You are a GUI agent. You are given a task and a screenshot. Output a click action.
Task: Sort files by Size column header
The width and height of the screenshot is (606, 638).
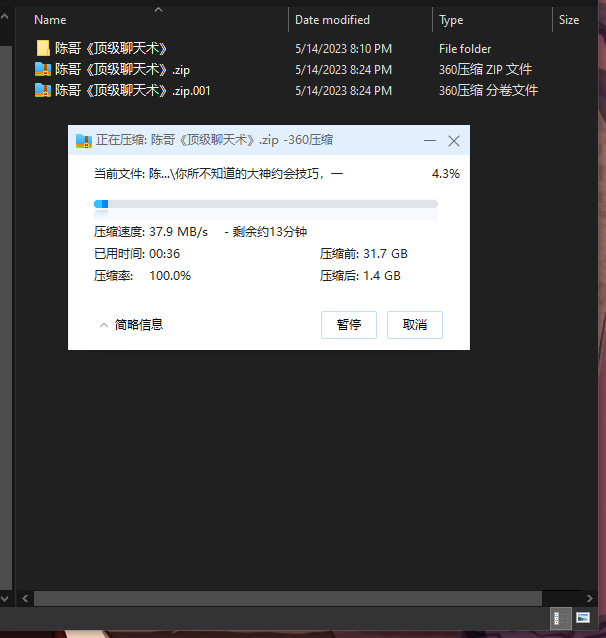568,20
